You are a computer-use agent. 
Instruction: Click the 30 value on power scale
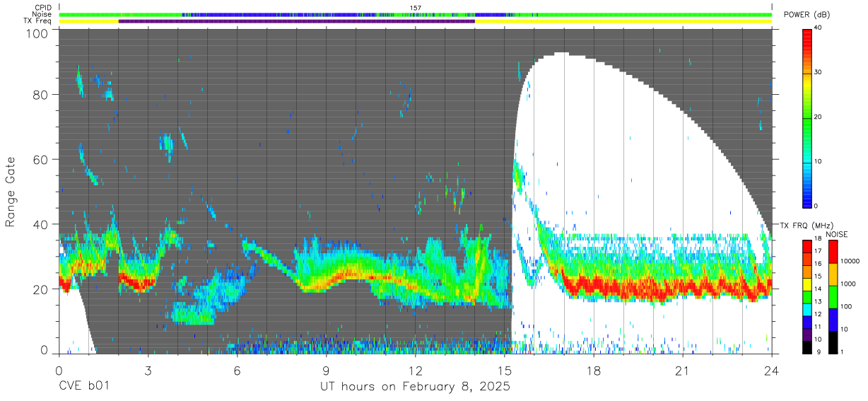point(819,73)
